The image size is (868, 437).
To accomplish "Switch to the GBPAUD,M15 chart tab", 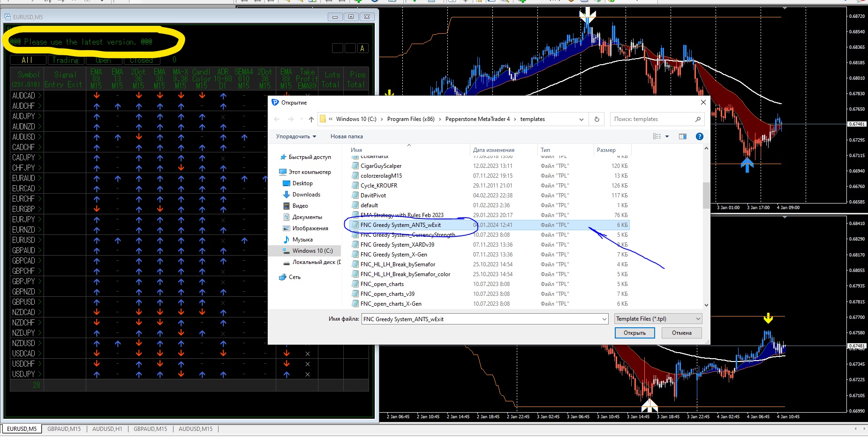I will (64, 429).
